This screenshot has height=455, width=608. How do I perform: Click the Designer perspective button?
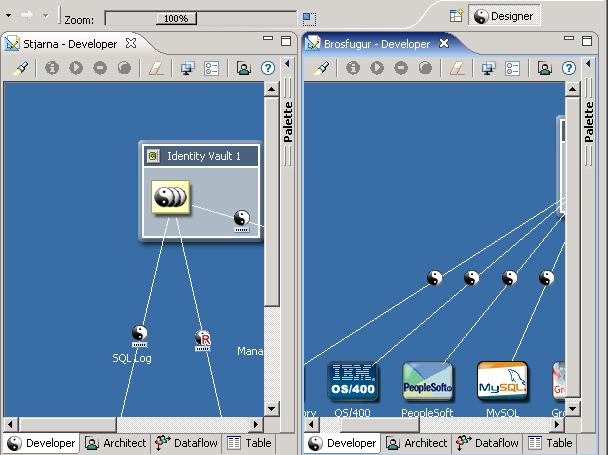coord(504,16)
